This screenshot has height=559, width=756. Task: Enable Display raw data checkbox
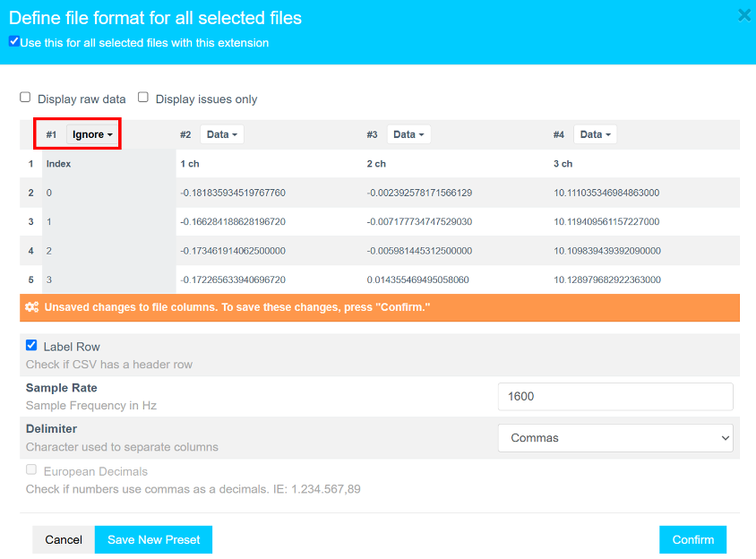[26, 98]
